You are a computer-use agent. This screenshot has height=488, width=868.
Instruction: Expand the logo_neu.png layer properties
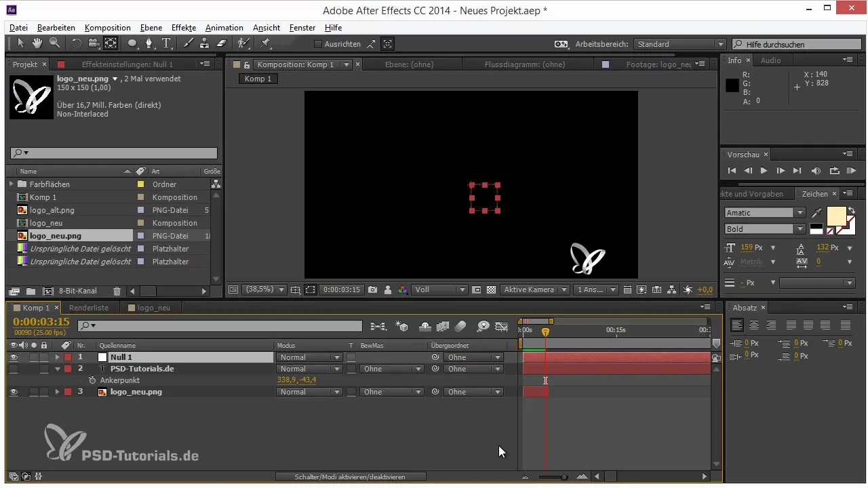click(x=58, y=392)
